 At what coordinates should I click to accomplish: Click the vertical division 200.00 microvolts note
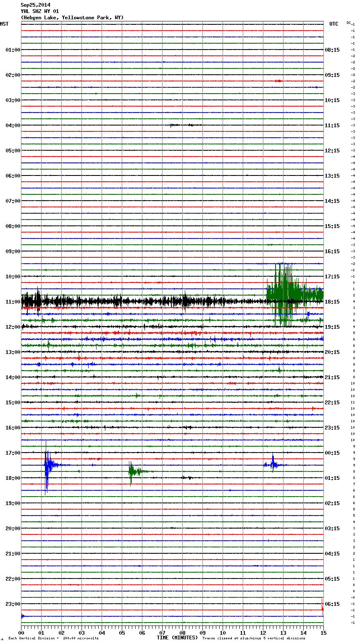click(x=53, y=639)
